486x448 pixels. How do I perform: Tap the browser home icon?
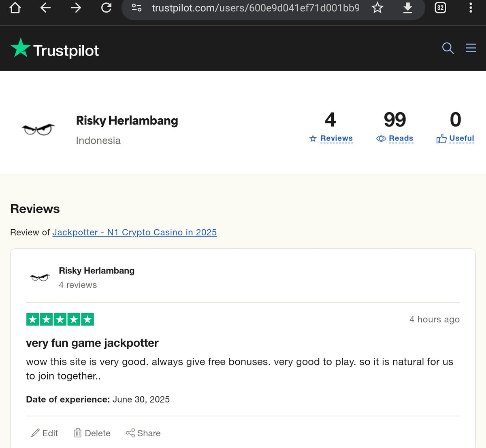(x=15, y=8)
